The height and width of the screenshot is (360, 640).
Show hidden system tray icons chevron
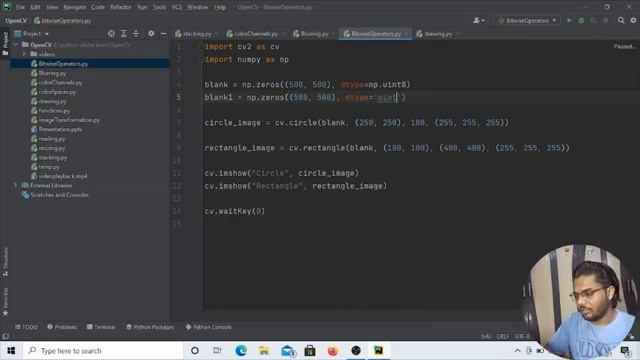[517, 351]
